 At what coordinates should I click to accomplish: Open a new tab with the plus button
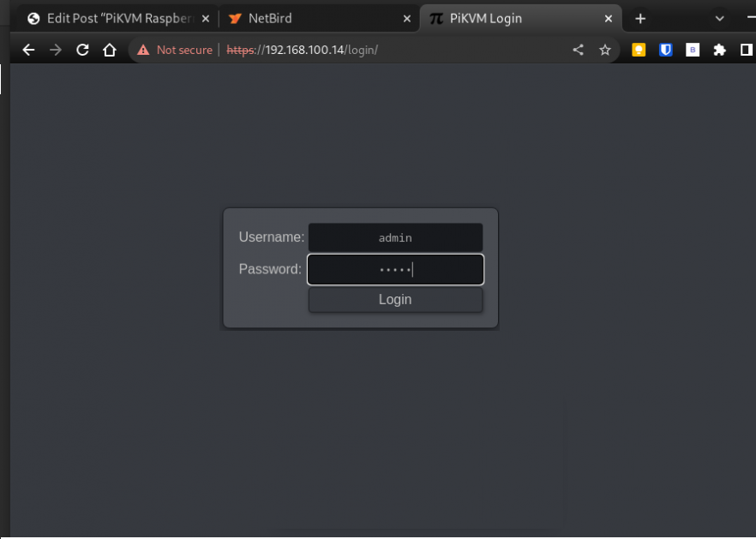point(641,18)
